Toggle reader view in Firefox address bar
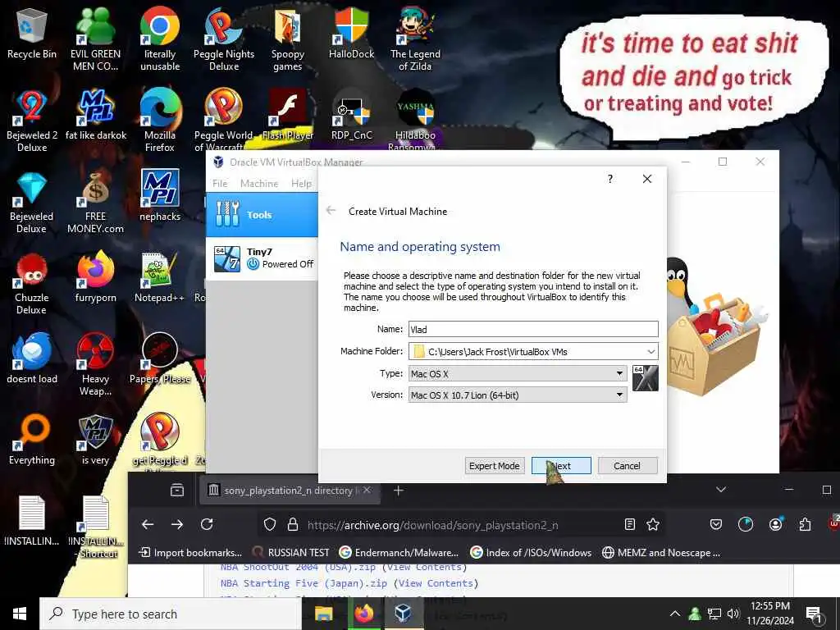Image resolution: width=840 pixels, height=630 pixels. (x=630, y=524)
